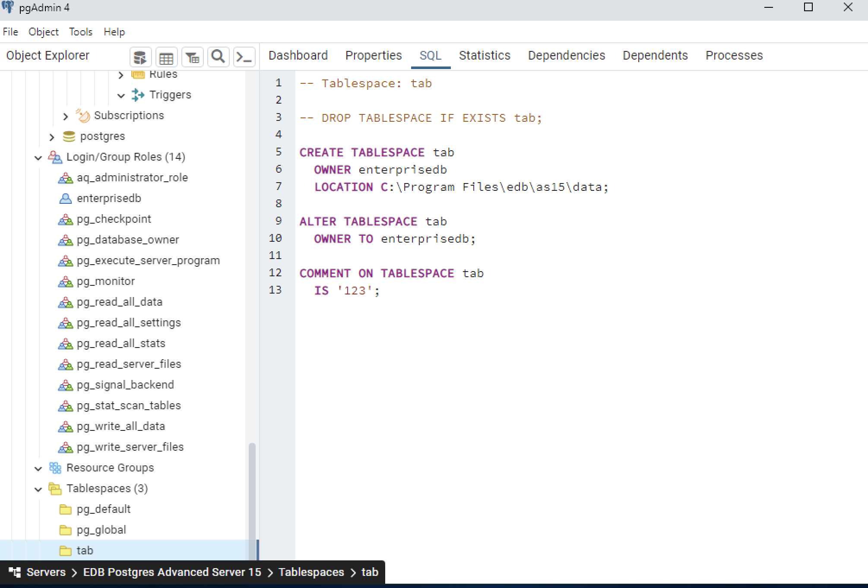
Task: Collapse the Tablespaces (3) node
Action: pyautogui.click(x=38, y=489)
